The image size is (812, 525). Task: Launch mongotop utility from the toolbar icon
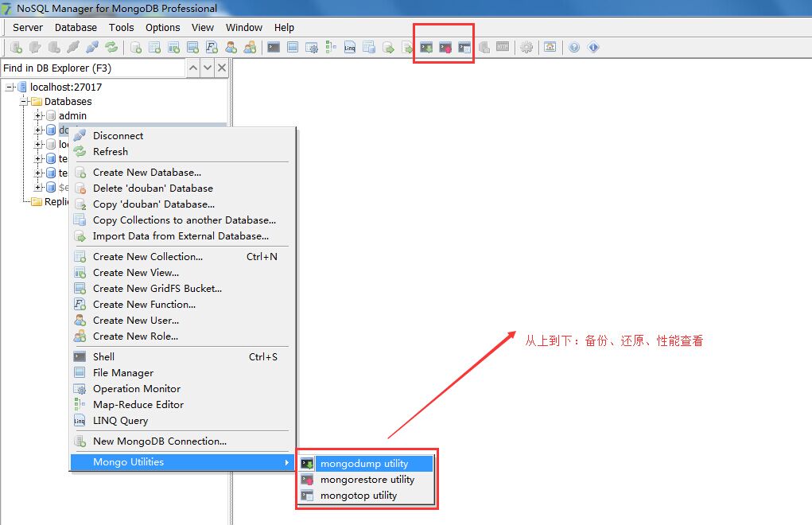(x=464, y=48)
